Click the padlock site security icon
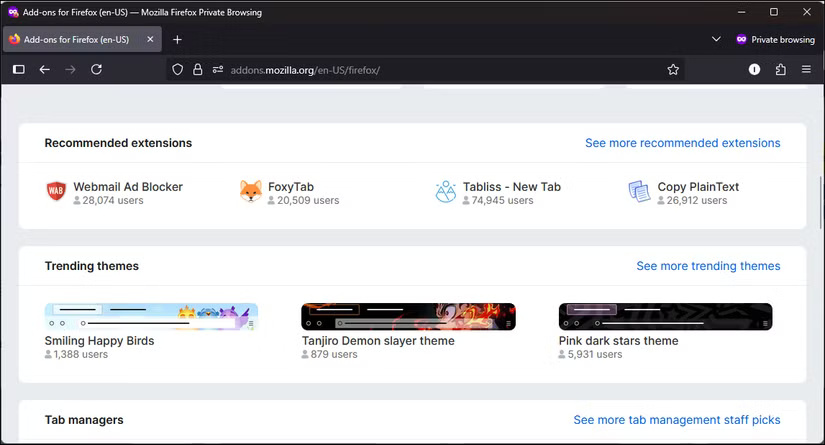825x445 pixels. [x=197, y=69]
